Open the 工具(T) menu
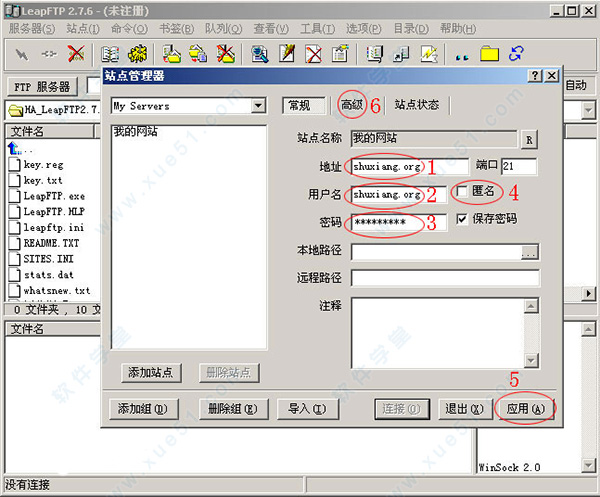This screenshot has height=497, width=600. coord(317,29)
